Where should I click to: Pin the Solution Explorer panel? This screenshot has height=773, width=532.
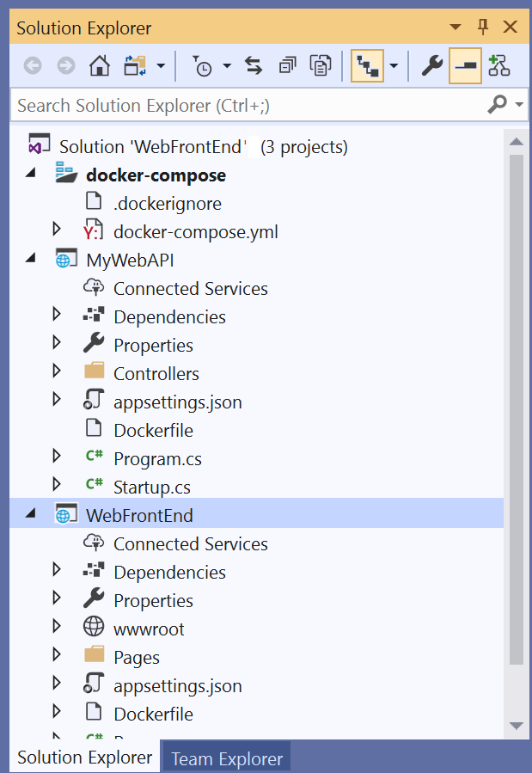coord(483,28)
